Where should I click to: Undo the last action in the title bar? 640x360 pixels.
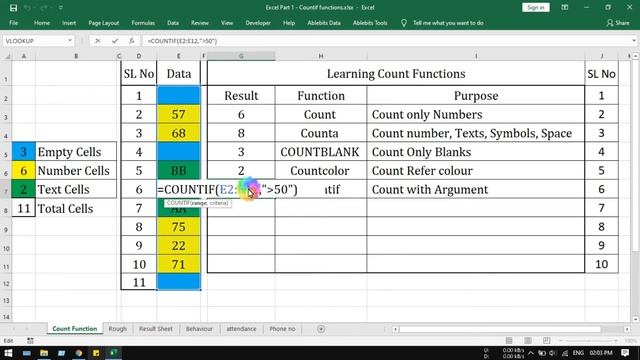tap(27, 8)
